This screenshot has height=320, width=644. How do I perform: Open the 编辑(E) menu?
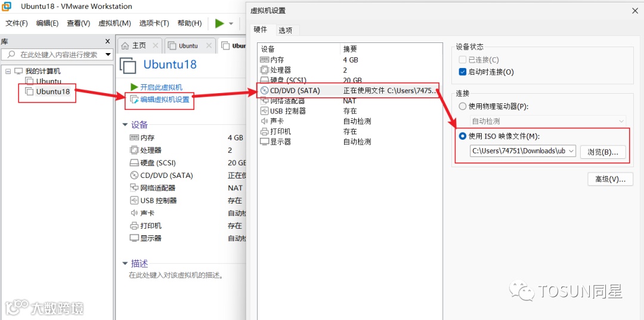click(47, 23)
